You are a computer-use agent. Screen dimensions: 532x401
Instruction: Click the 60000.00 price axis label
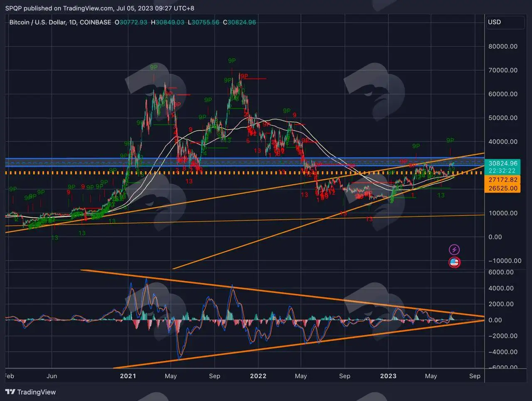503,94
